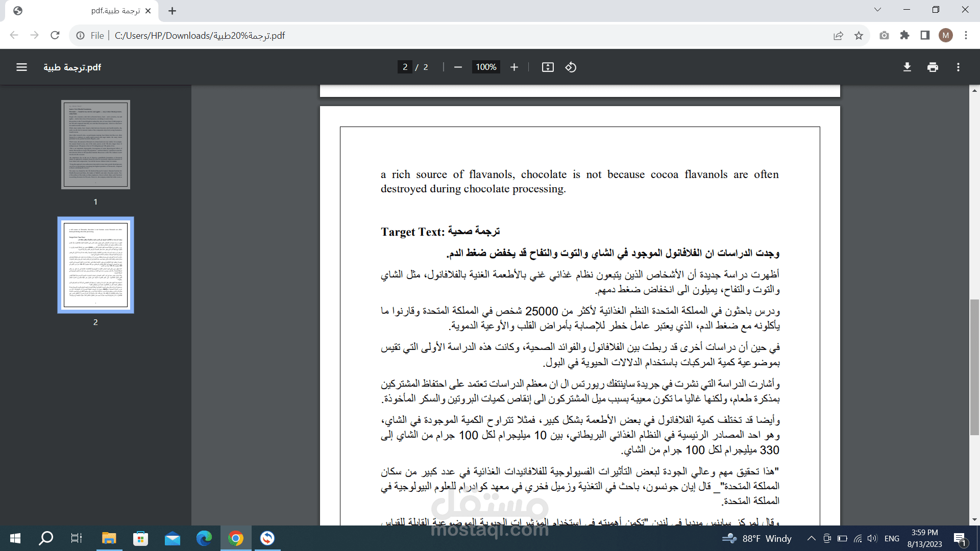Reload the current page
The image size is (980, 551).
55,36
